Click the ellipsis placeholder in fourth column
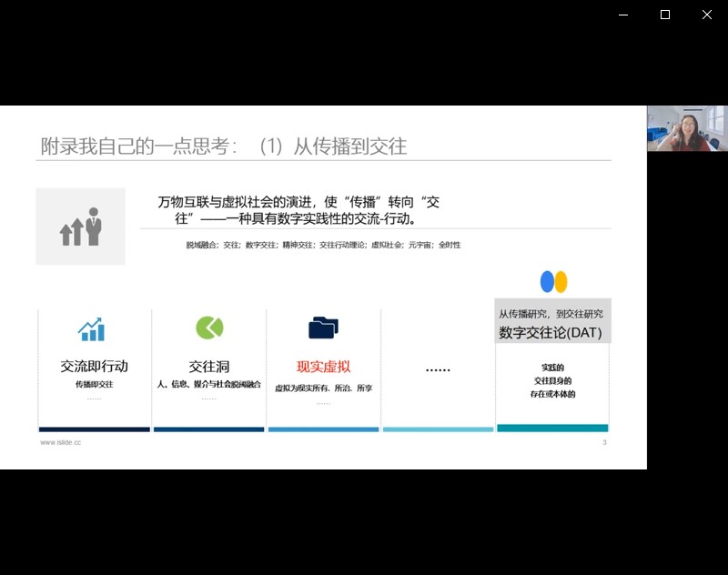 438,369
